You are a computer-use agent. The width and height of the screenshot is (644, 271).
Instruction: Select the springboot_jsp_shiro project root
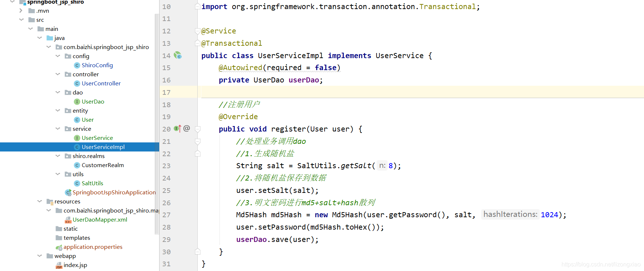click(x=55, y=2)
